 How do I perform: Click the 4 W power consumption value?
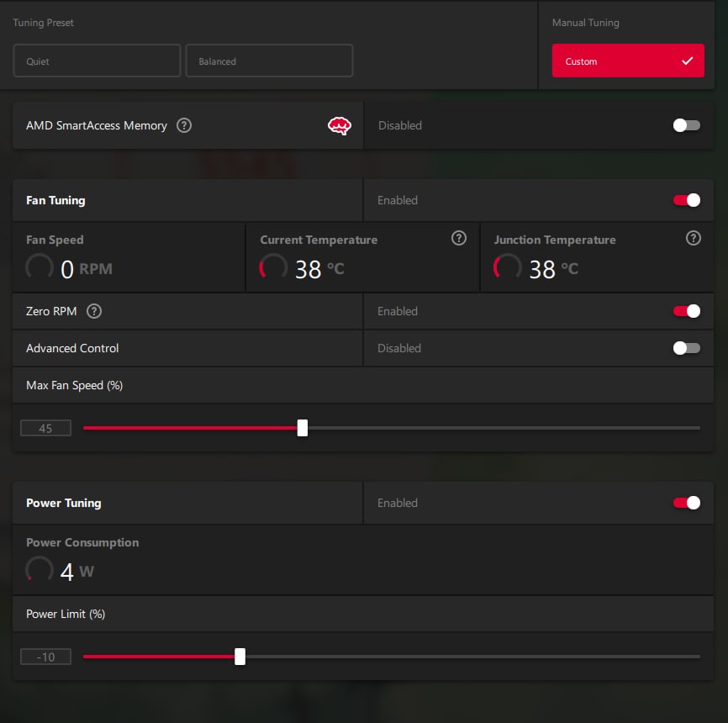[x=77, y=571]
